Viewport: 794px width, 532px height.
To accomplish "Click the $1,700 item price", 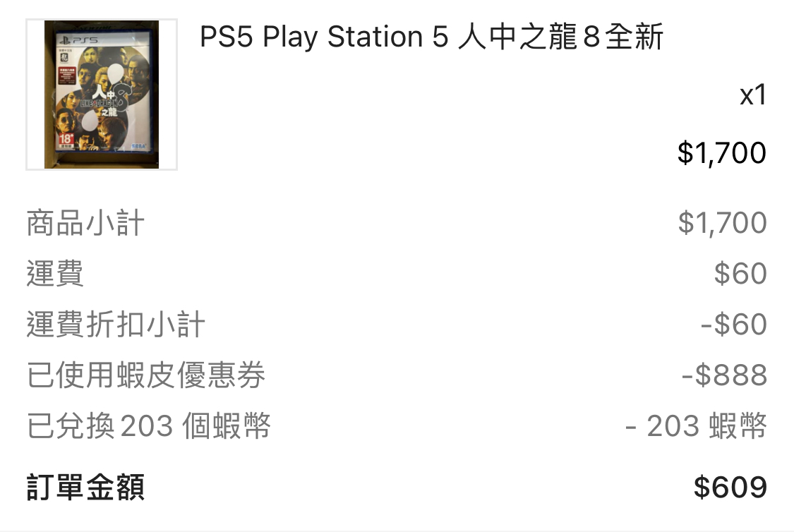I will (x=721, y=153).
